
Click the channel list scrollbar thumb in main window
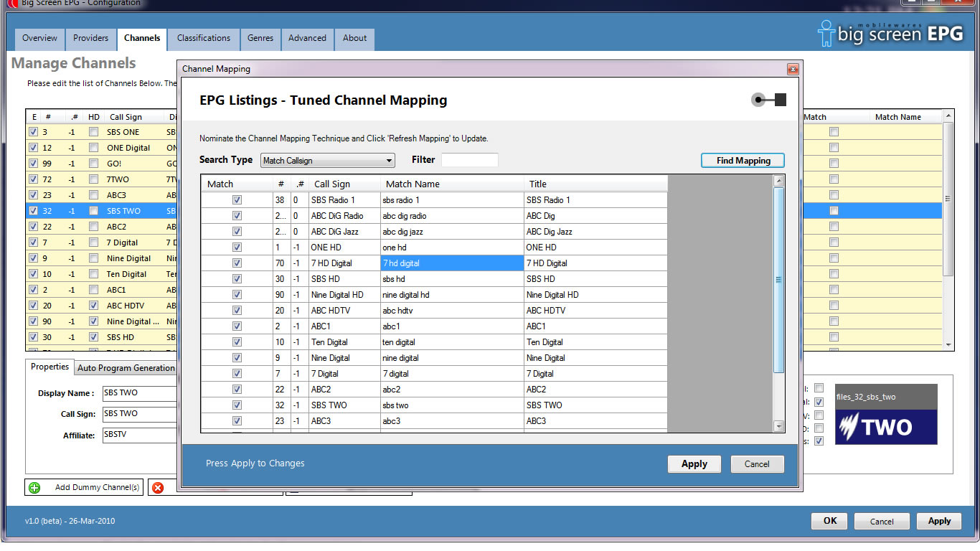tap(948, 199)
